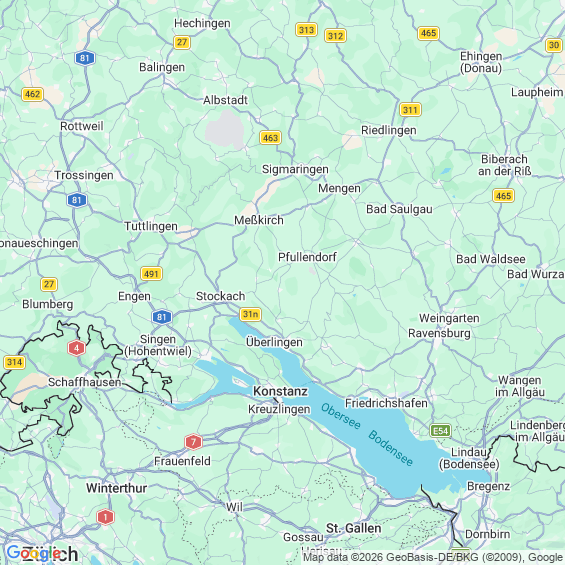Click the Ravensburg city label
Viewport: 565px width, 565px height.
coord(439,333)
